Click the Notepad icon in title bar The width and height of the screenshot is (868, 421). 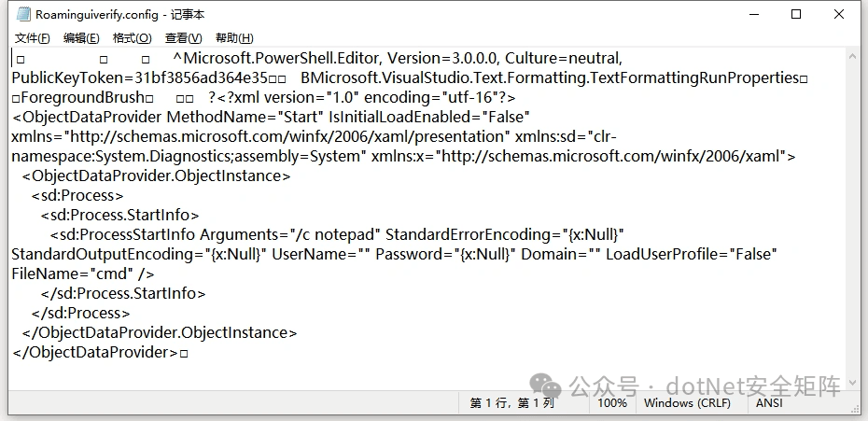tap(22, 14)
